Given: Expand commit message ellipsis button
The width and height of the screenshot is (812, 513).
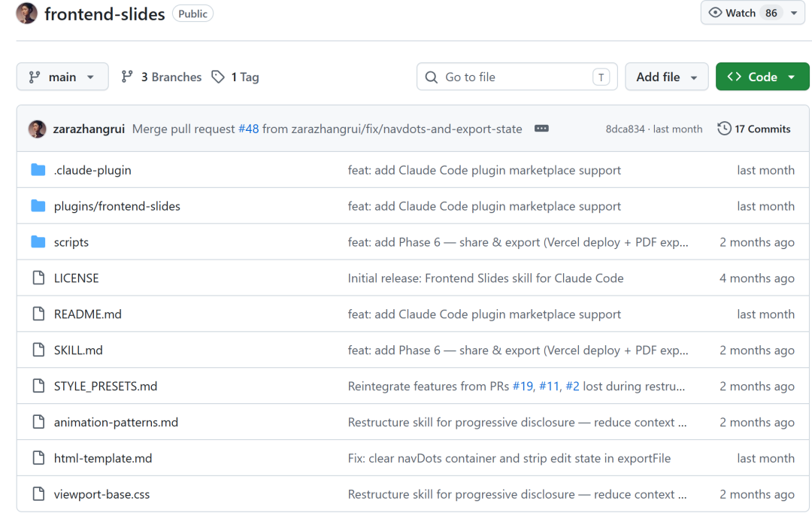Looking at the screenshot, I should 541,129.
